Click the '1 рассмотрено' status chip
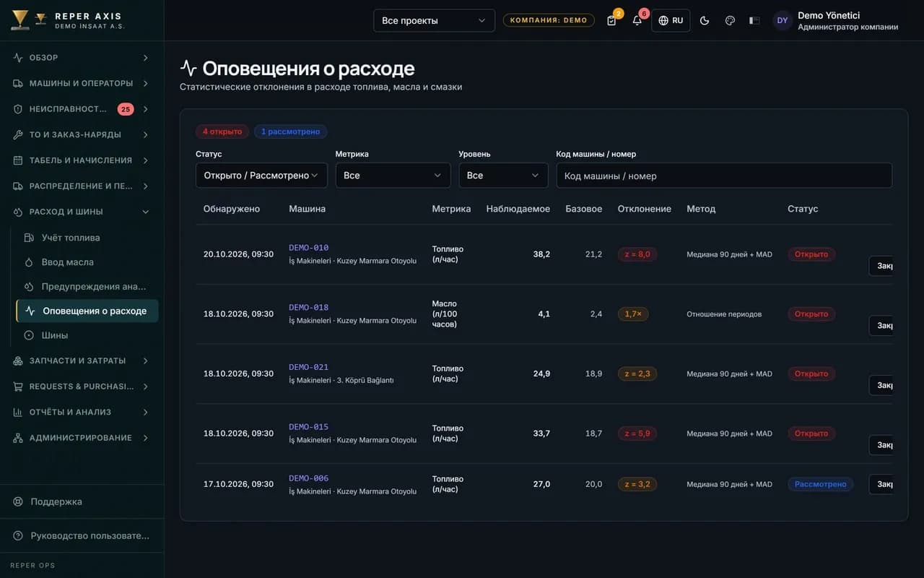The image size is (924, 578). 290,131
